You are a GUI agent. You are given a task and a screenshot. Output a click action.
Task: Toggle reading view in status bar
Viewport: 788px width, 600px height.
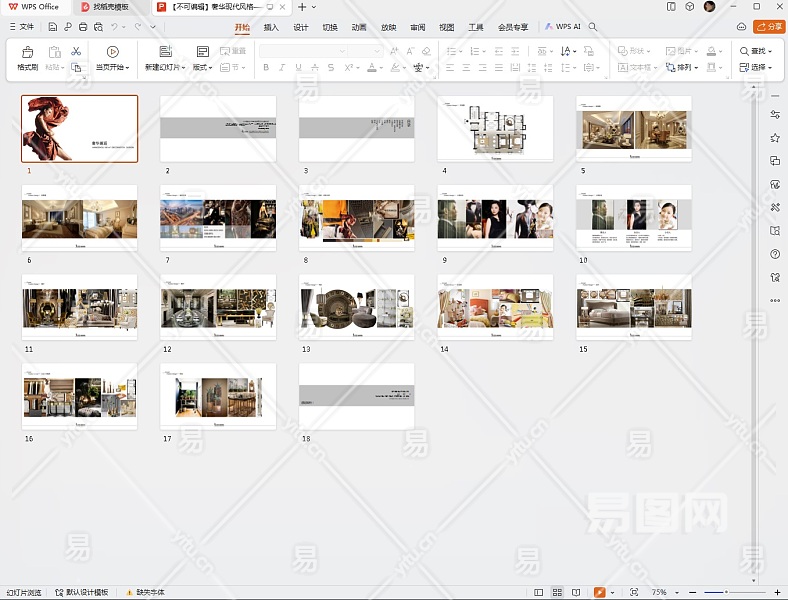pyautogui.click(x=576, y=592)
